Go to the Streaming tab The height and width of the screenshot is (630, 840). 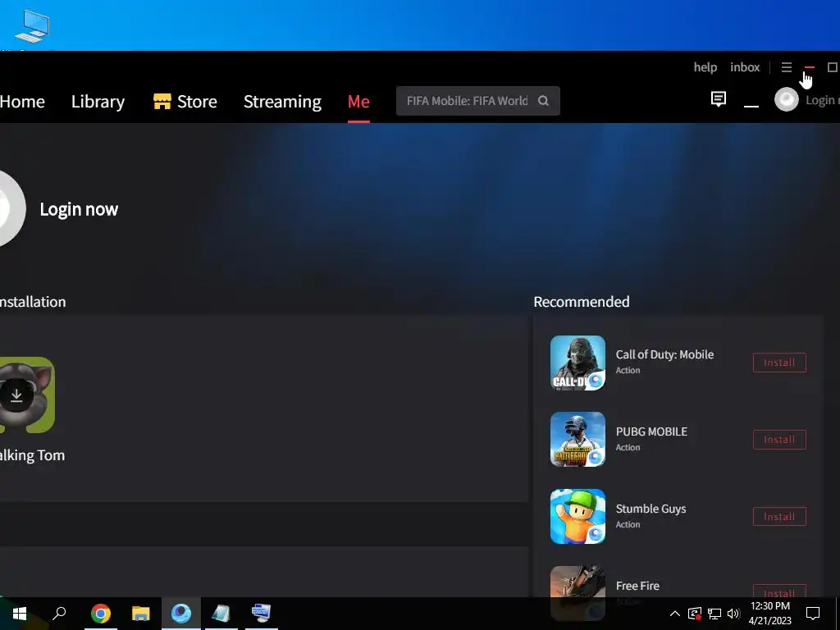tap(282, 101)
